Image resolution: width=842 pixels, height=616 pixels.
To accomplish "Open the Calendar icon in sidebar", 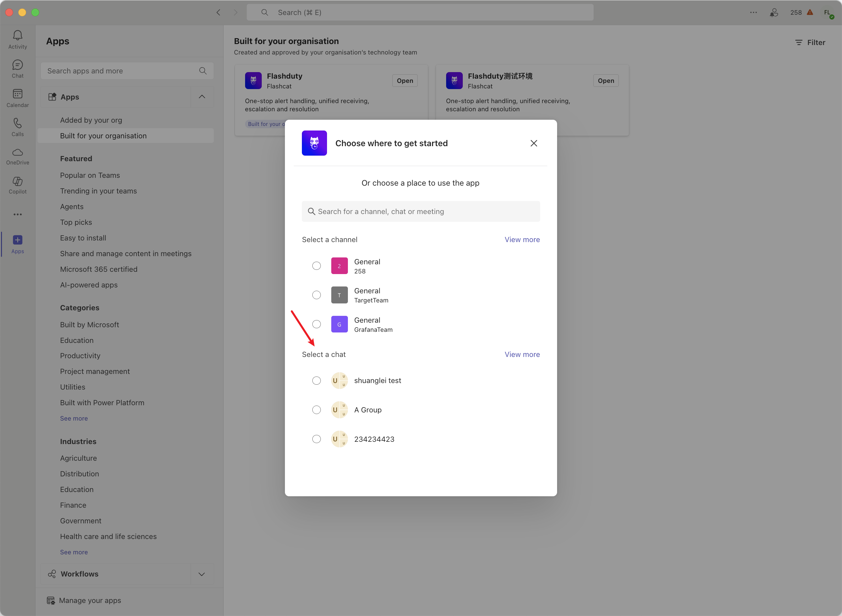I will (x=18, y=94).
